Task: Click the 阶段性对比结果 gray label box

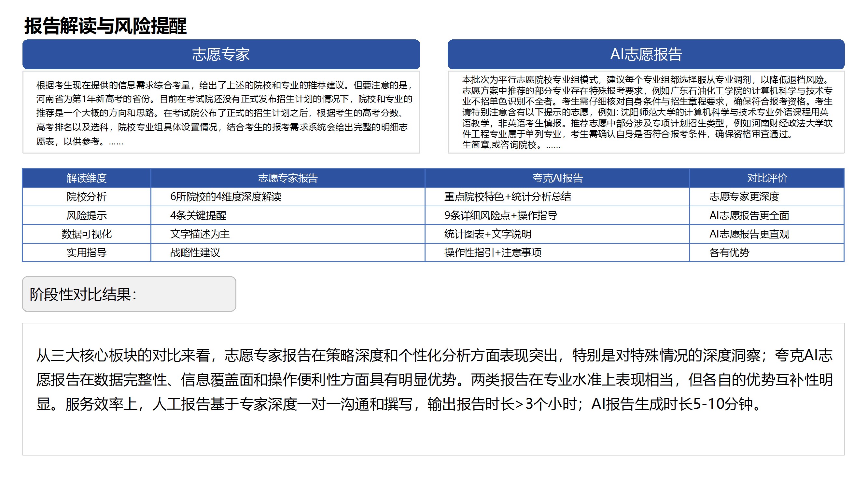Action: click(x=129, y=294)
